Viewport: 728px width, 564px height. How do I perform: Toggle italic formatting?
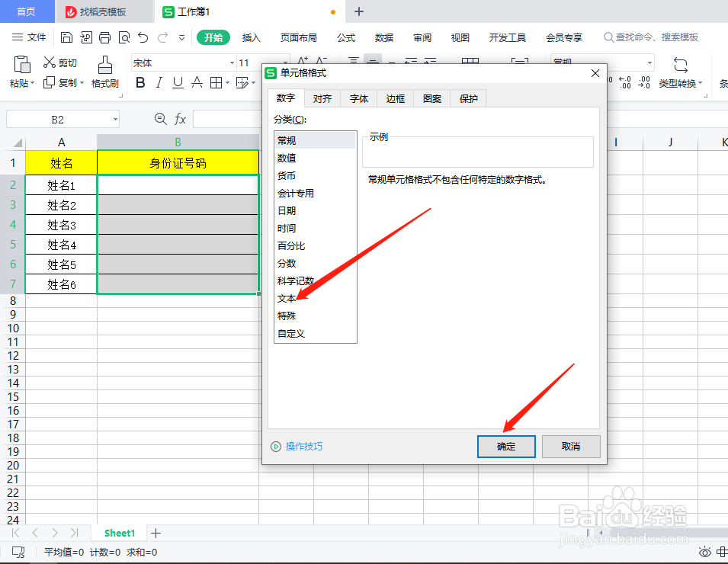click(x=159, y=82)
